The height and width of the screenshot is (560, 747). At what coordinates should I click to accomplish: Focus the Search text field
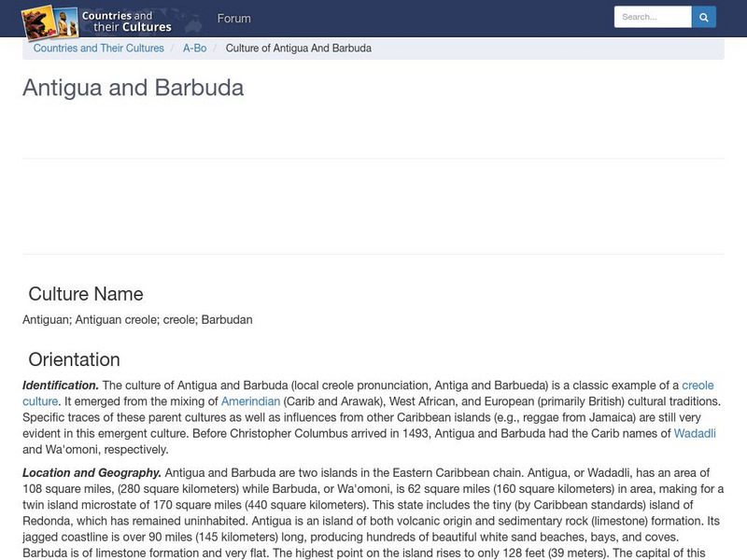point(653,17)
